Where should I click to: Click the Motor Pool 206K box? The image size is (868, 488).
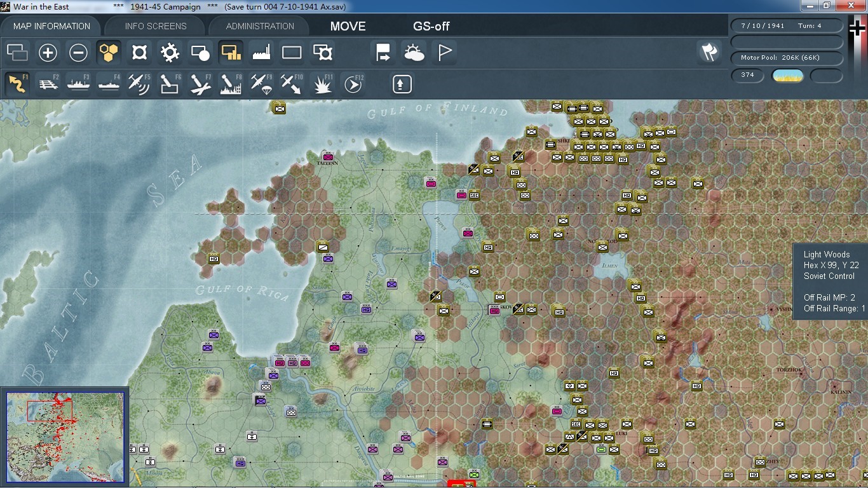787,58
